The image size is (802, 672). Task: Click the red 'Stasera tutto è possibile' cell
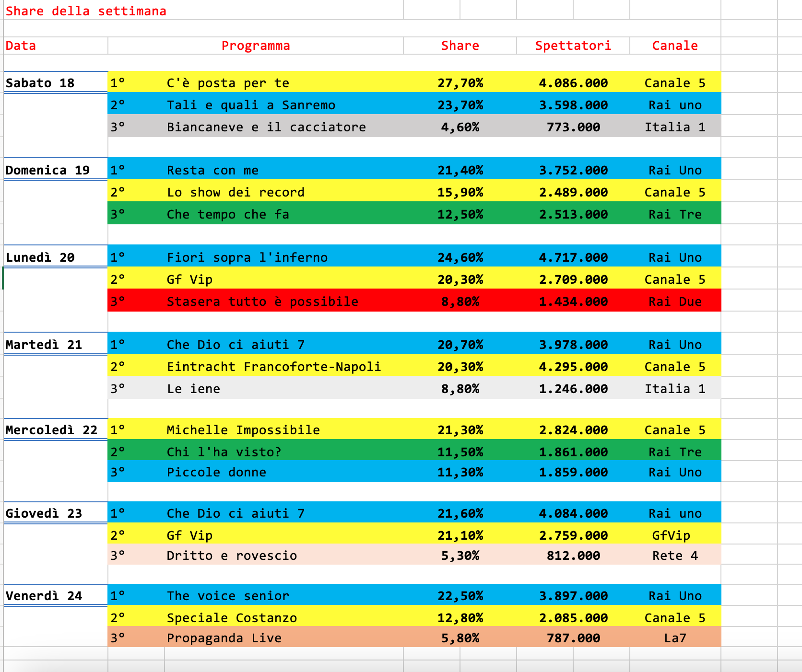pyautogui.click(x=262, y=301)
